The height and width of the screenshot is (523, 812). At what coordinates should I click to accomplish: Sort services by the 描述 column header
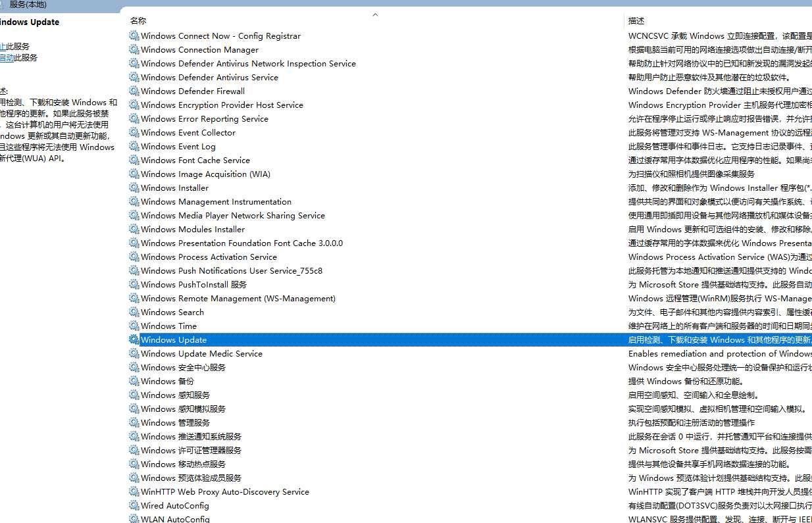(x=636, y=21)
